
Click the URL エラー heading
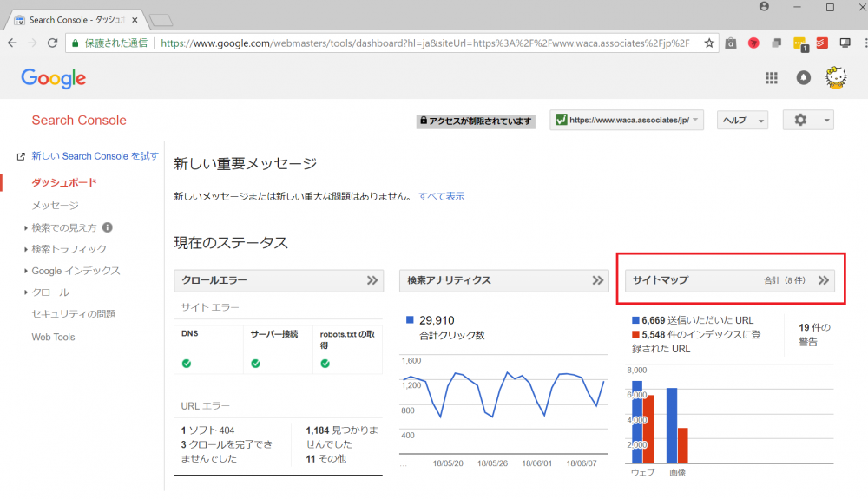[205, 406]
